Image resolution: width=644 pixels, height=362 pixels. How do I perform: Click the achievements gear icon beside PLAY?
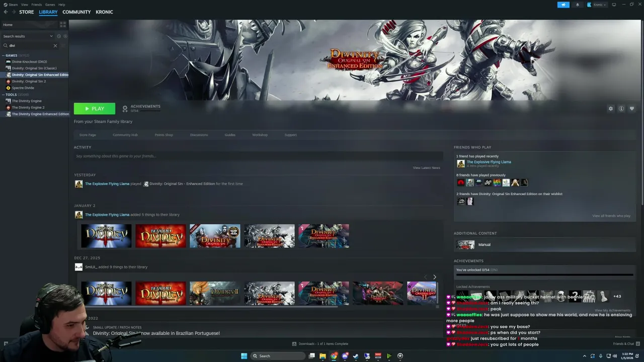click(125, 109)
